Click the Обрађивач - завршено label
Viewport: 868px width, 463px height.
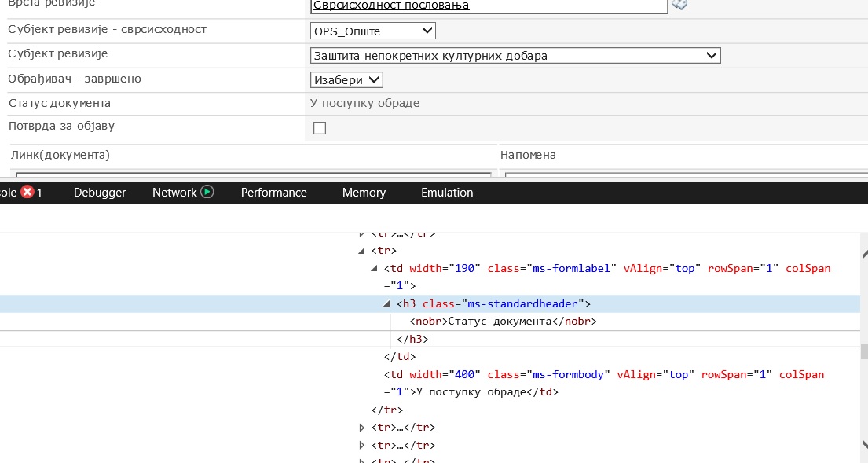75,79
